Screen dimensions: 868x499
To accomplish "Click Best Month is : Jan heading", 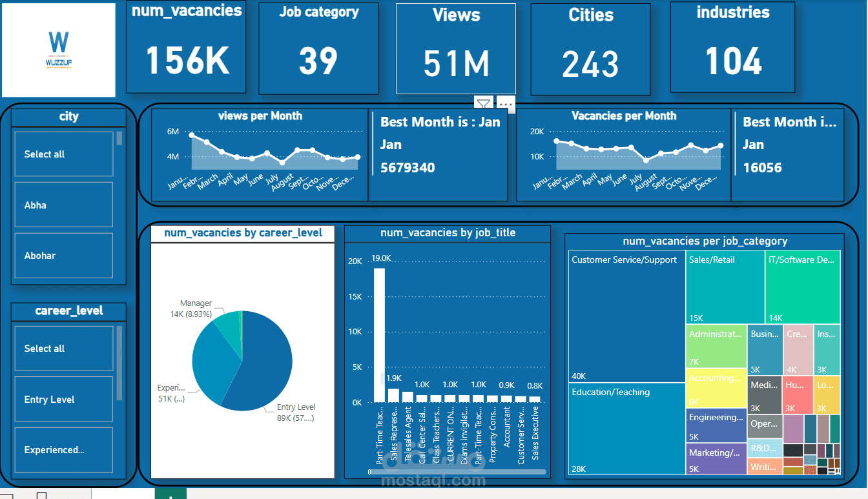I will point(440,121).
